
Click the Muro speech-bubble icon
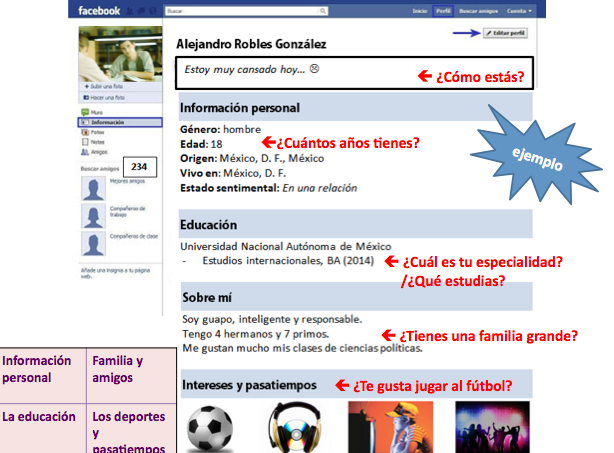coord(85,112)
